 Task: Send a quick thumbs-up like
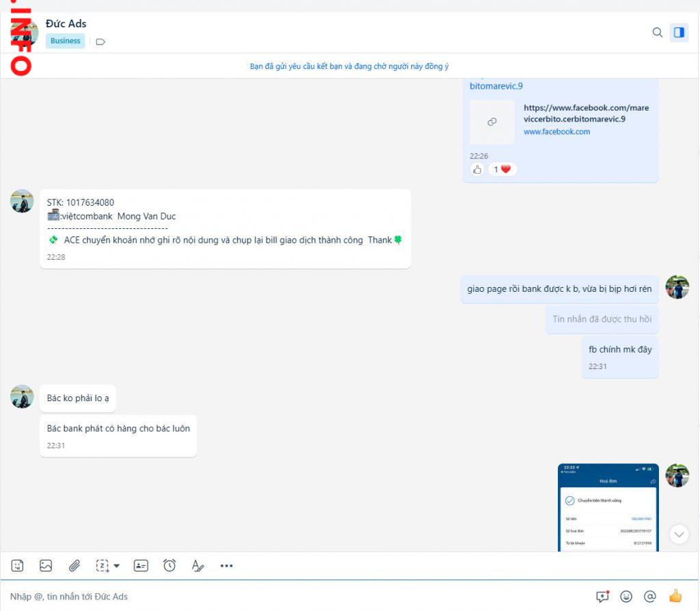tap(675, 596)
